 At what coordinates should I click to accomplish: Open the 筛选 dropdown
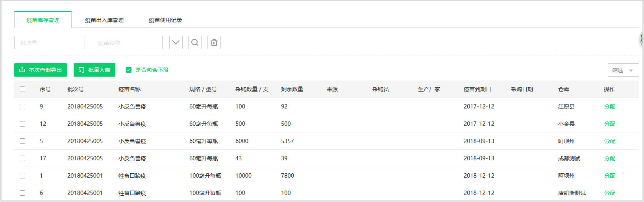[x=623, y=70]
